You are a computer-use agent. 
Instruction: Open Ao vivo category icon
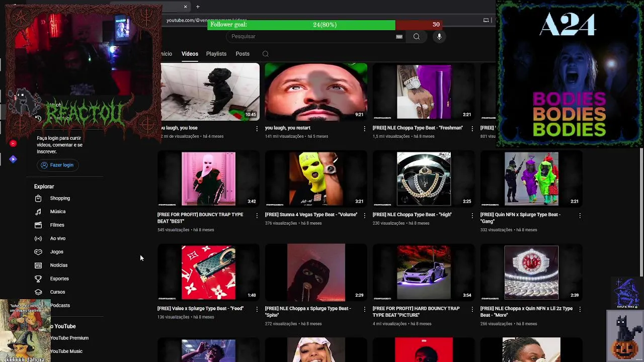coord(38,238)
